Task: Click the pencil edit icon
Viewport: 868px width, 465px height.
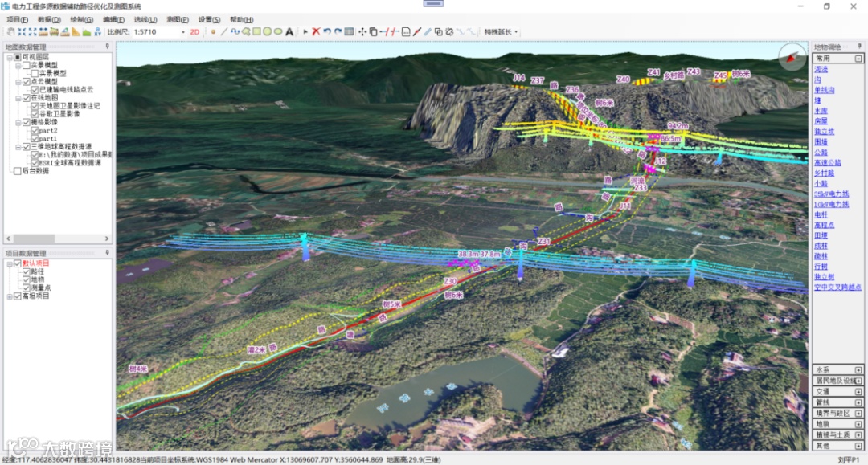Action: coord(417,32)
